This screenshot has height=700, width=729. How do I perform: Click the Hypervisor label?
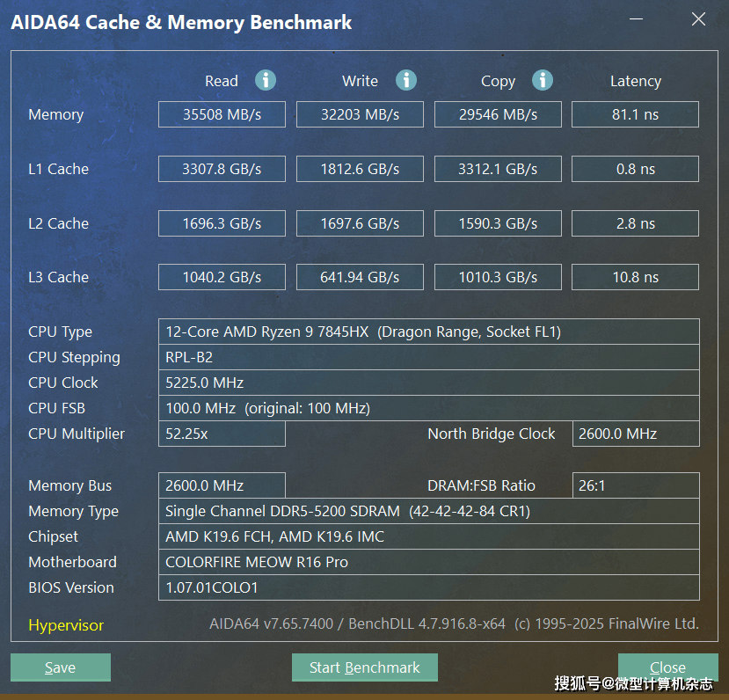coord(66,625)
